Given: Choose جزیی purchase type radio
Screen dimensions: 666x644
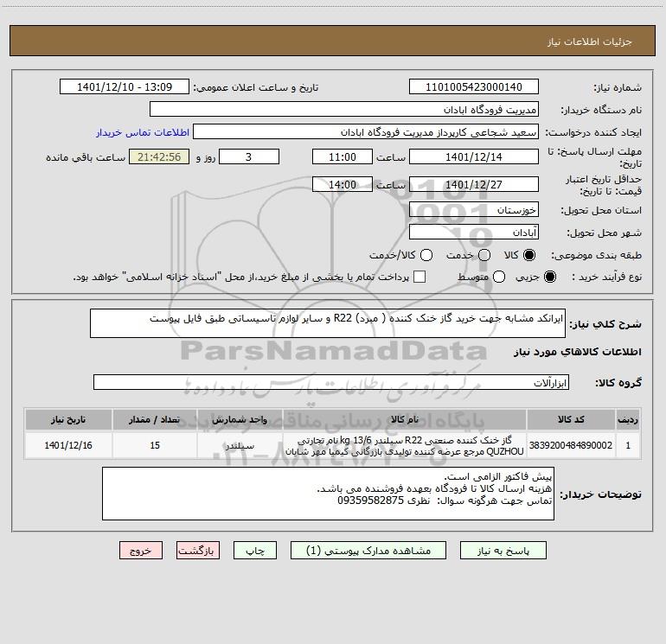Looking at the screenshot, I should point(550,277).
